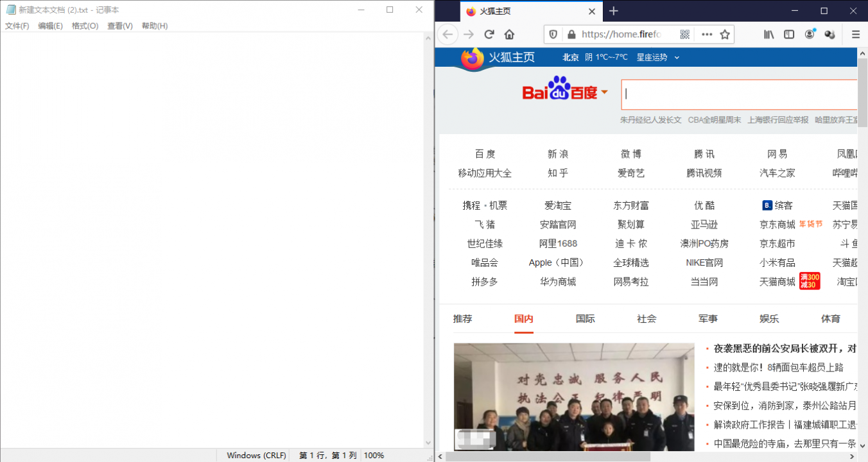Close the 火狐主页 tab
This screenshot has height=462, width=868.
(x=593, y=12)
